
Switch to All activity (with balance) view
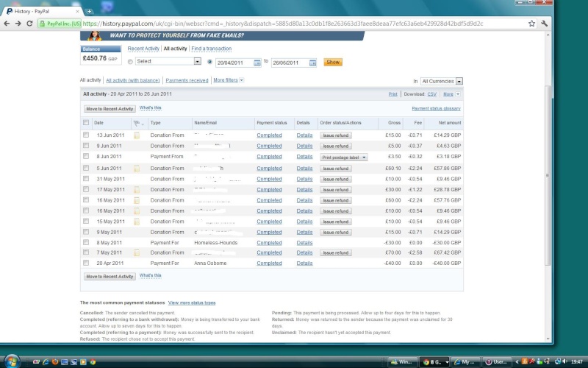coord(133,80)
